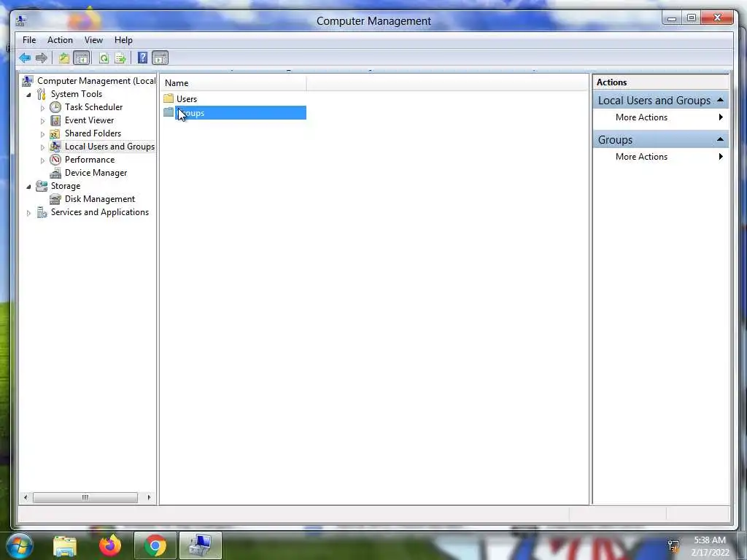Click the Up one level folder icon
The width and height of the screenshot is (747, 560).
click(64, 58)
